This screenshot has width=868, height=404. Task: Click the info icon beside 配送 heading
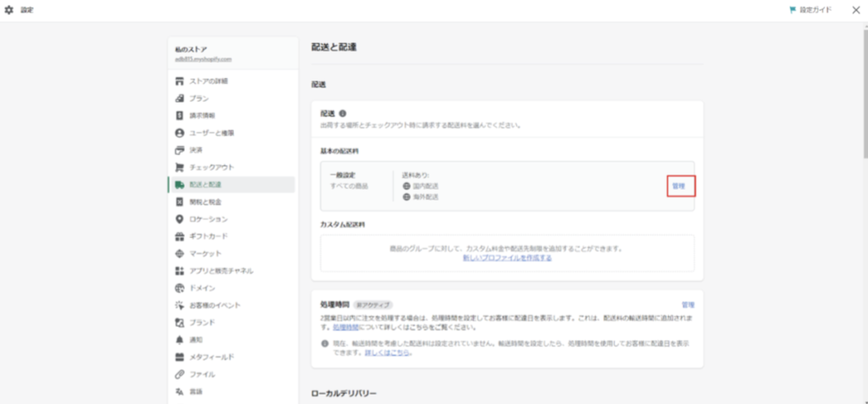coord(343,113)
